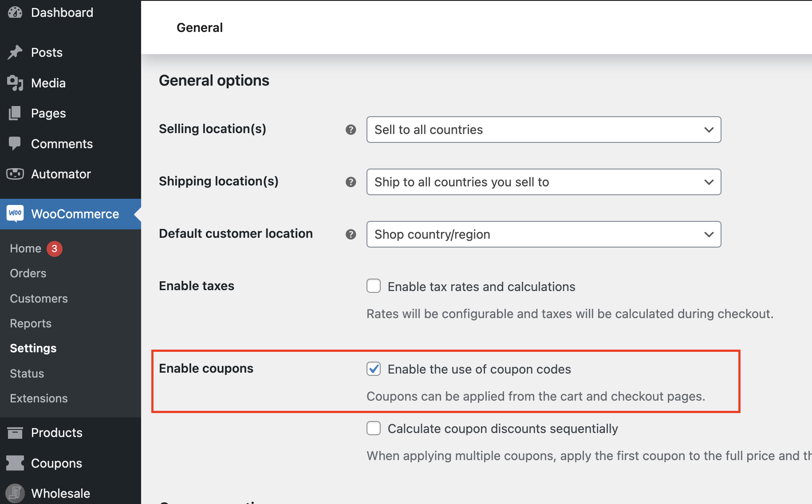The width and height of the screenshot is (812, 504).
Task: Open the Sell to all countries dropdown
Action: pyautogui.click(x=543, y=130)
